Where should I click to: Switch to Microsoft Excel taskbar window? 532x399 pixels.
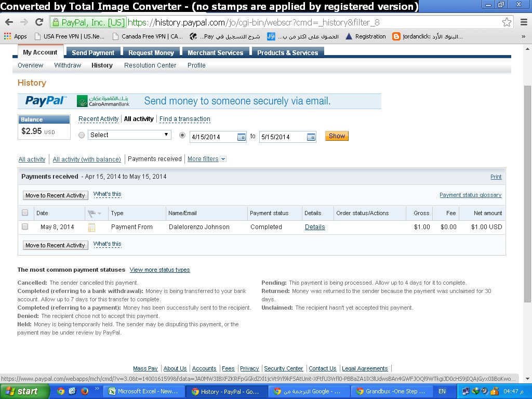click(143, 391)
